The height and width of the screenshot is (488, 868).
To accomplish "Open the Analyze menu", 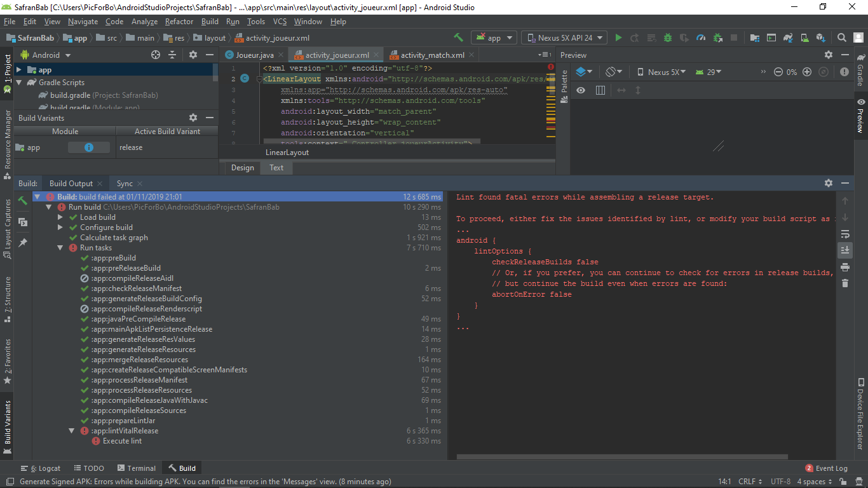I will 145,22.
